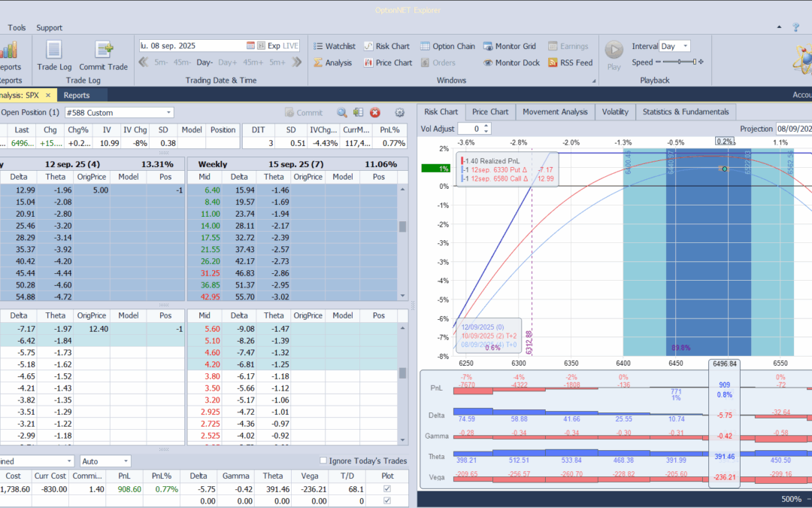This screenshot has width=812, height=508.
Task: Select the Price Chart tab
Action: pos(490,112)
